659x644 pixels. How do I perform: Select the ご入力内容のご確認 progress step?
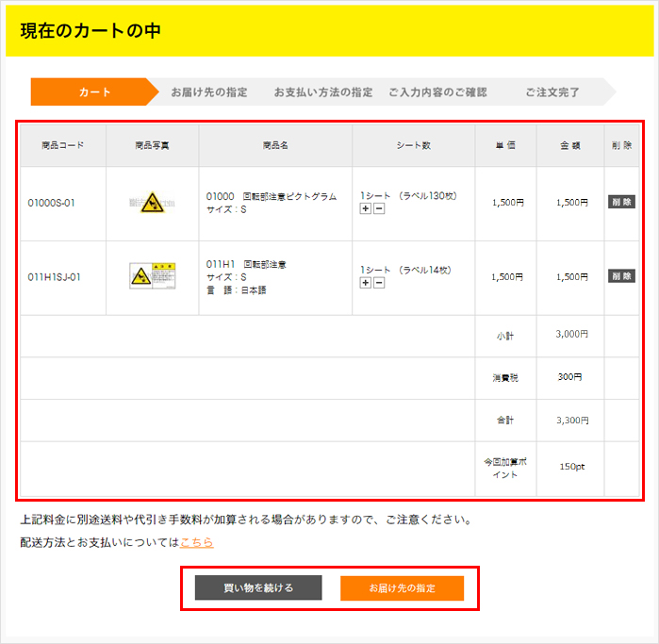pos(437,92)
